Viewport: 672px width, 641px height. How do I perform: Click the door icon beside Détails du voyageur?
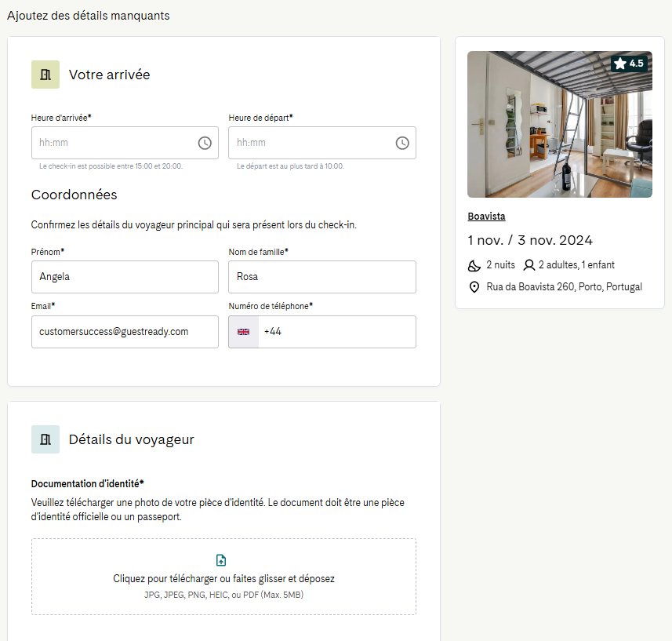pyautogui.click(x=45, y=439)
